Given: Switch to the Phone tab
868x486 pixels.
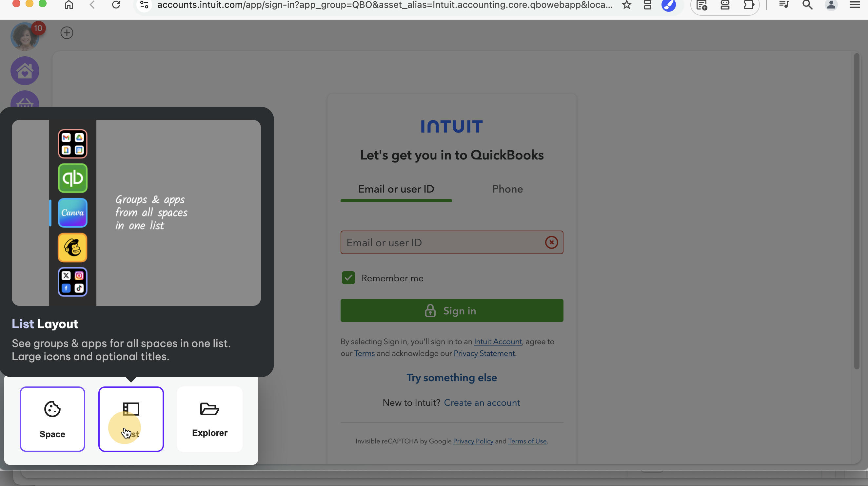Looking at the screenshot, I should coord(507,189).
